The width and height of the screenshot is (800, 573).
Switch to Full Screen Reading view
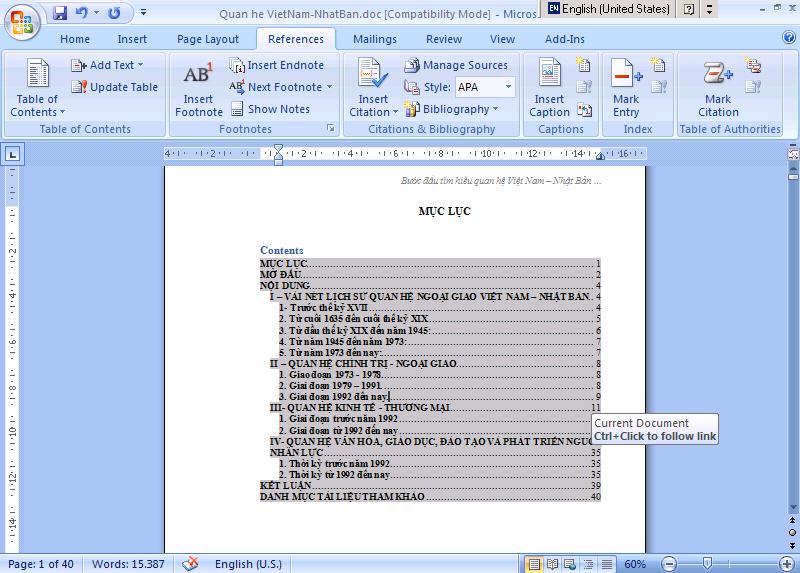coord(551,564)
